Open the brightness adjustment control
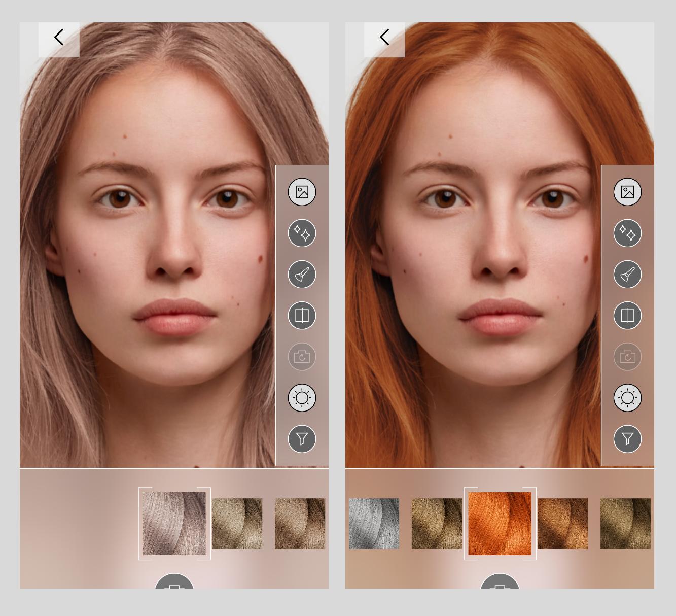The image size is (676, 616). (x=302, y=398)
